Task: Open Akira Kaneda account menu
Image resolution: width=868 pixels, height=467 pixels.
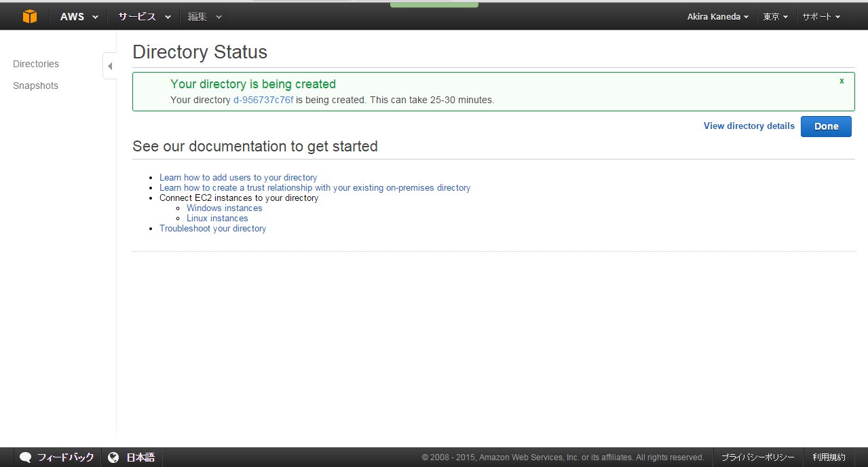Action: click(717, 16)
